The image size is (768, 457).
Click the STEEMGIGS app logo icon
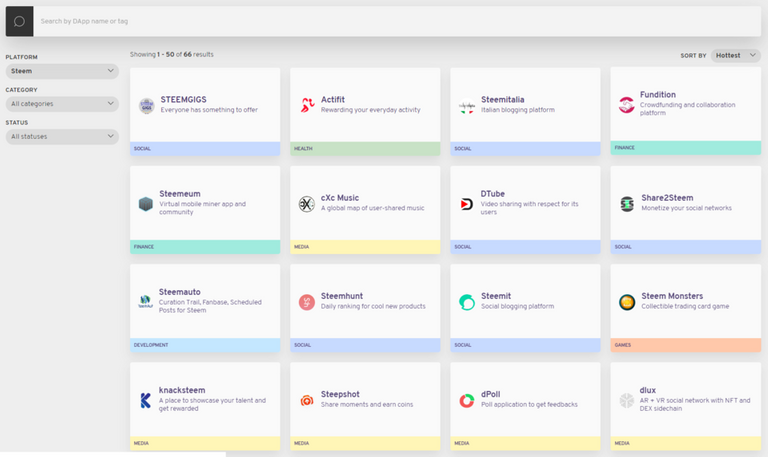[x=146, y=105]
